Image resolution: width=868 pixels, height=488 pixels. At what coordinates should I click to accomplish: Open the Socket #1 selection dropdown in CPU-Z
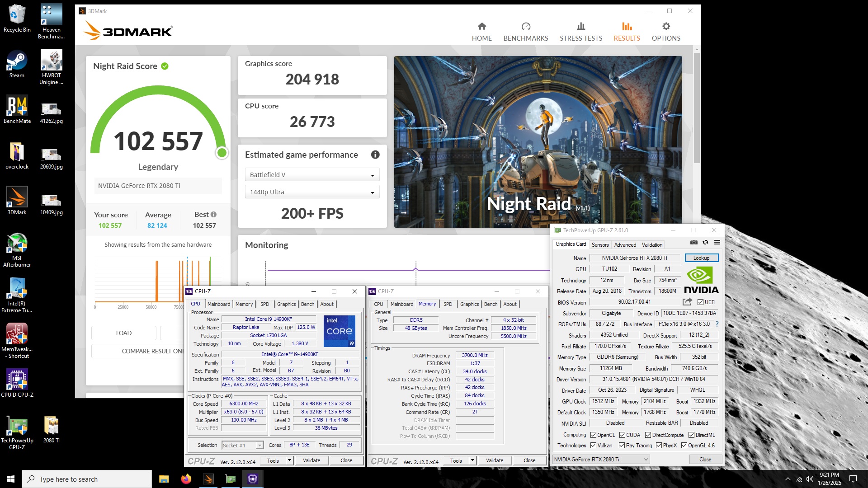[243, 446]
